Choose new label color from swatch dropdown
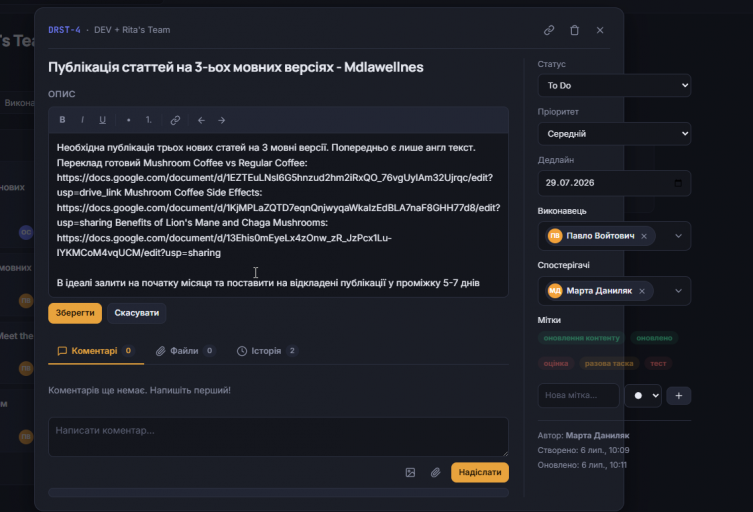Viewport: 753px width, 512px height. pos(643,396)
